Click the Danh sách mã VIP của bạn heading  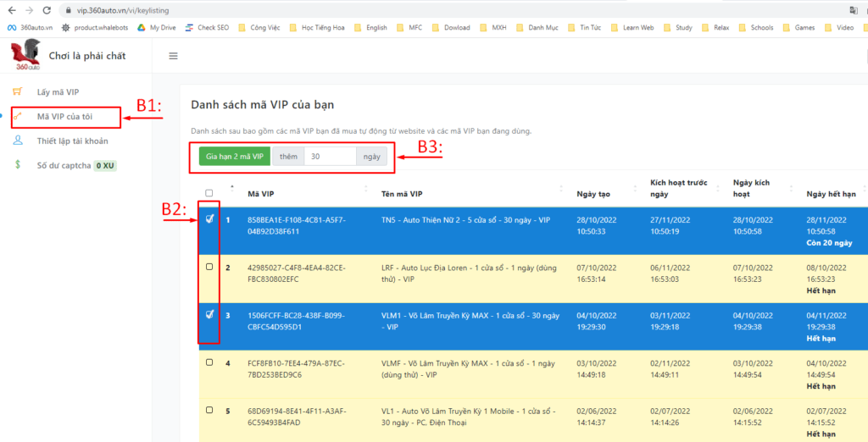click(x=262, y=104)
